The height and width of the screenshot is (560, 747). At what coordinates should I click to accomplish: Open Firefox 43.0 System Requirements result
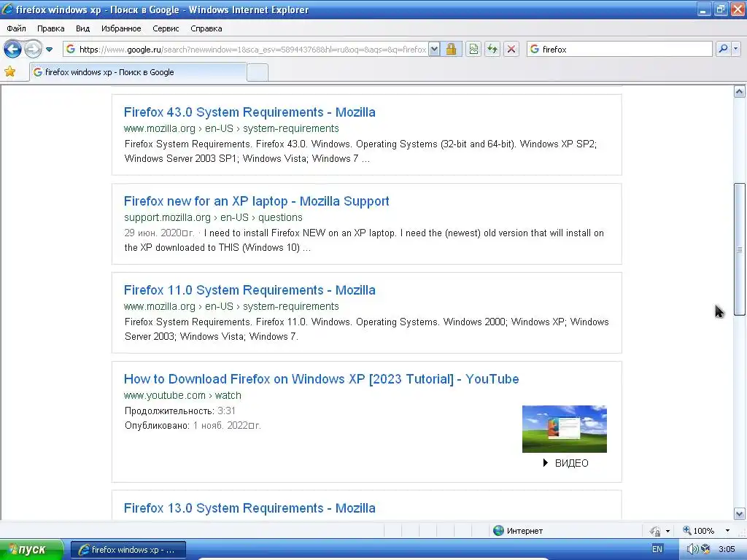(x=249, y=112)
